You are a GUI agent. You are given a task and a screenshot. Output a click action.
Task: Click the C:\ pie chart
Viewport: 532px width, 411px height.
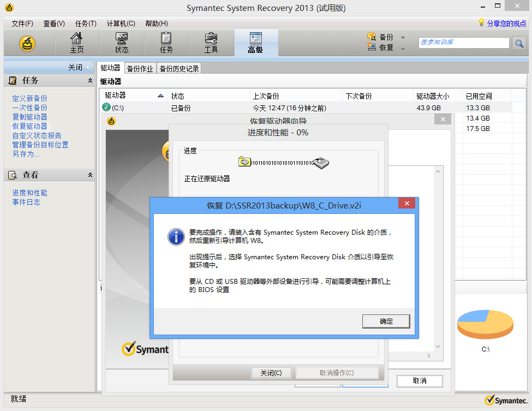[x=485, y=324]
